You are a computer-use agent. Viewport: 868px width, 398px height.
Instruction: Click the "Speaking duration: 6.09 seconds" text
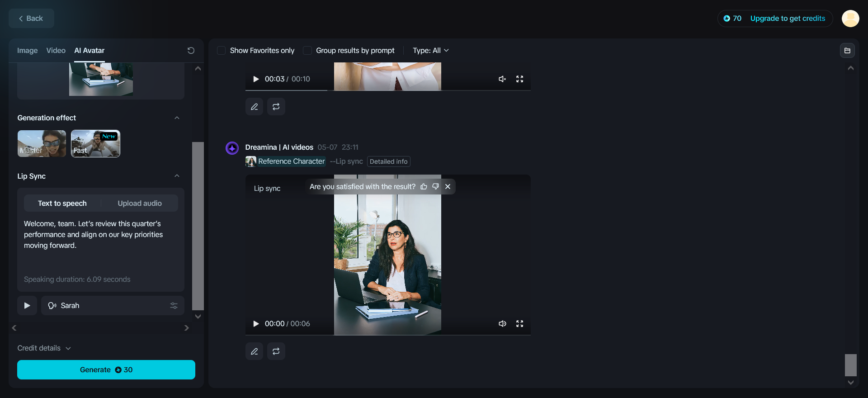[77, 280]
